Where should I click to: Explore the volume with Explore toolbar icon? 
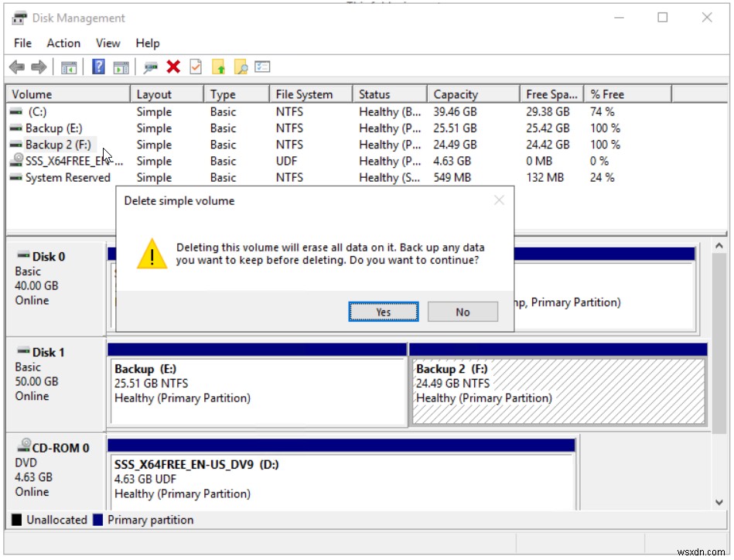[x=240, y=67]
